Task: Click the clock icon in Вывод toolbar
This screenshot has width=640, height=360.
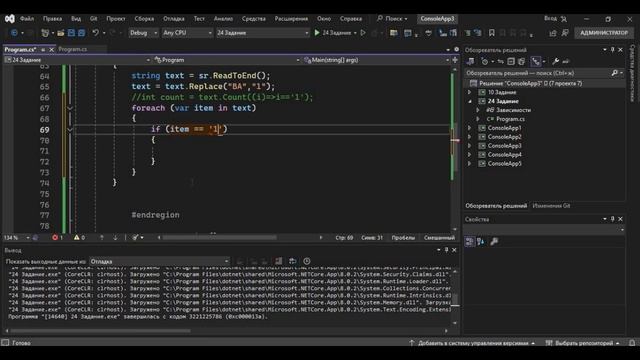Action: pos(307,261)
